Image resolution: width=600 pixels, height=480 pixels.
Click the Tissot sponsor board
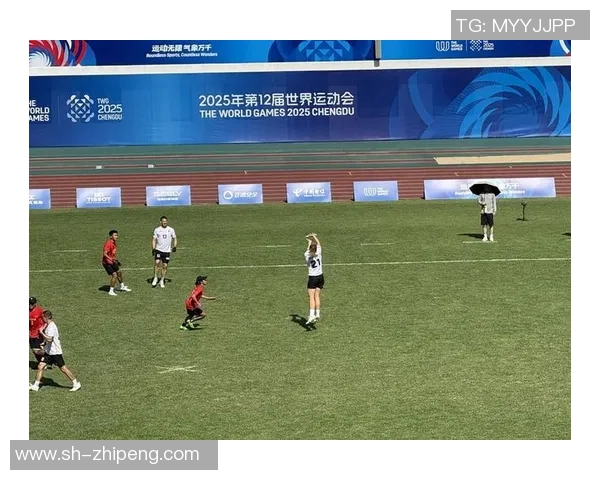pos(99,198)
